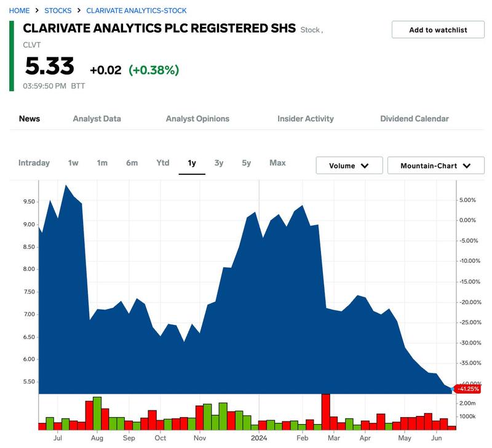Open the Analyst Data tab
492x448 pixels.
click(x=97, y=119)
